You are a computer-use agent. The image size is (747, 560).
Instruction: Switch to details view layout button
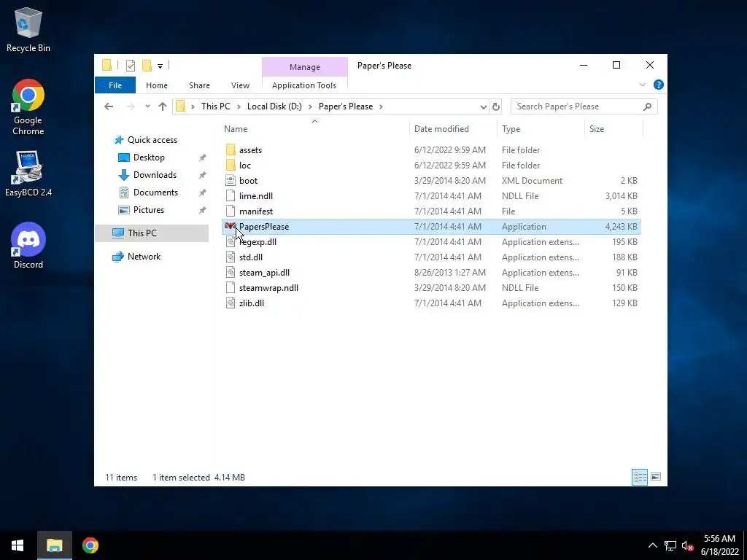(x=640, y=477)
